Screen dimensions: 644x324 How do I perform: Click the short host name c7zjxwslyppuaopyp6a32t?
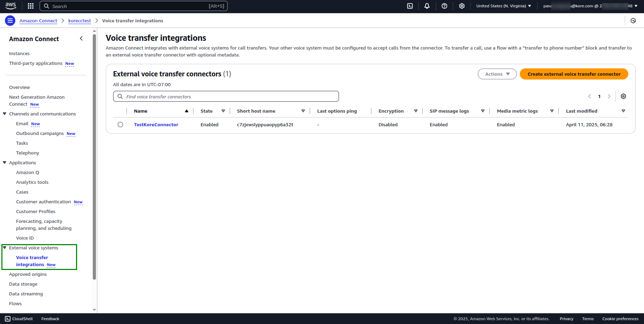pos(265,125)
